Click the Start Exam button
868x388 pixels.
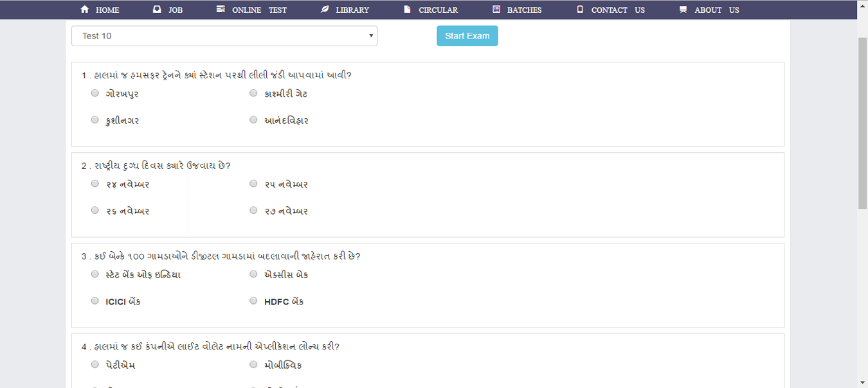click(467, 36)
